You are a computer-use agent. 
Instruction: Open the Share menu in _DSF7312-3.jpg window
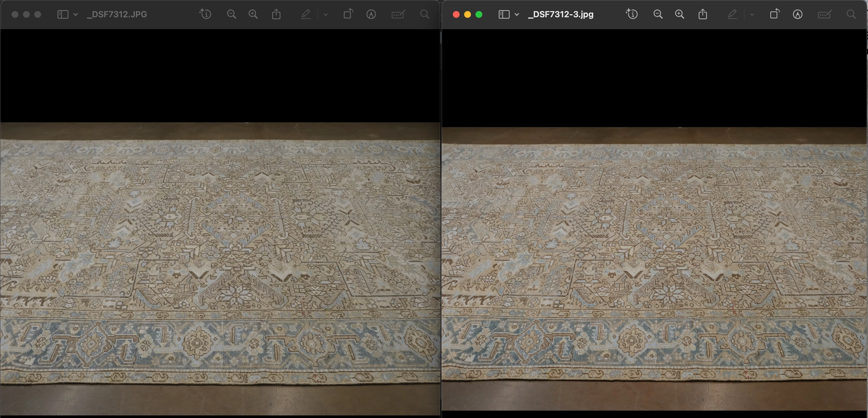coord(703,14)
